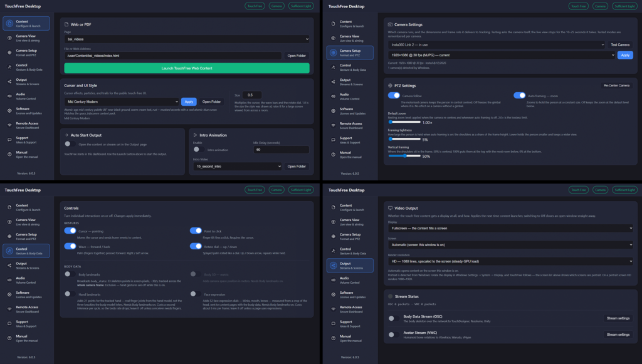Click Support chat icon in Video Output window sidebar
This screenshot has height=364, width=642.
334,323
